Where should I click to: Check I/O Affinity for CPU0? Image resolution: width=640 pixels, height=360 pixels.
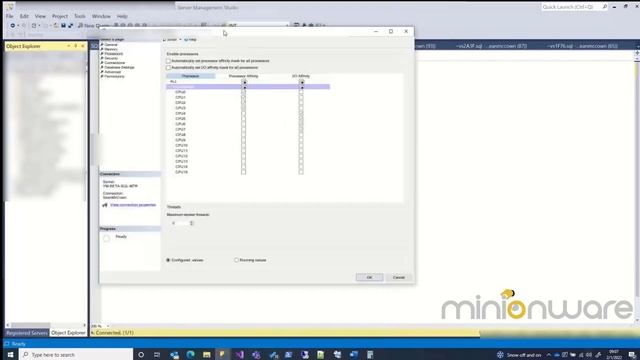click(x=301, y=92)
